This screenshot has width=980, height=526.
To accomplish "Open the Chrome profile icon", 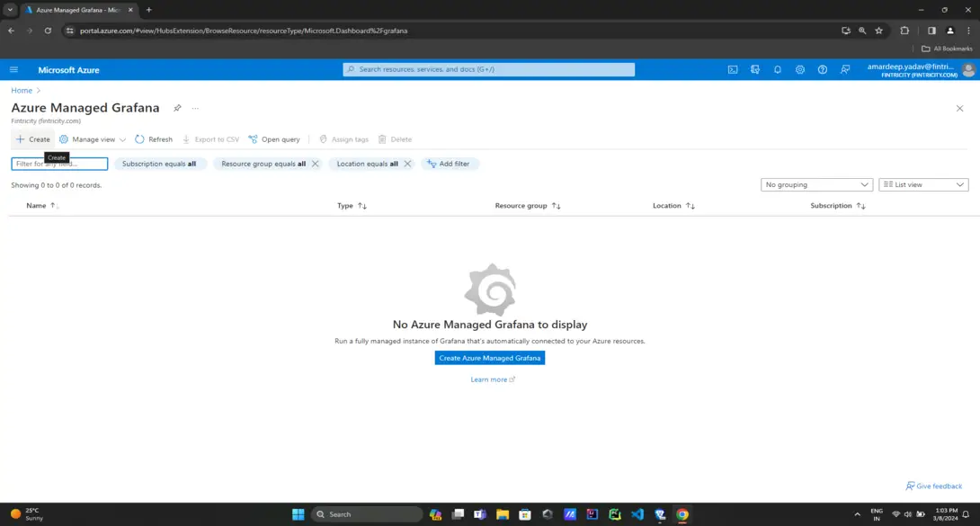I will [x=950, y=31].
